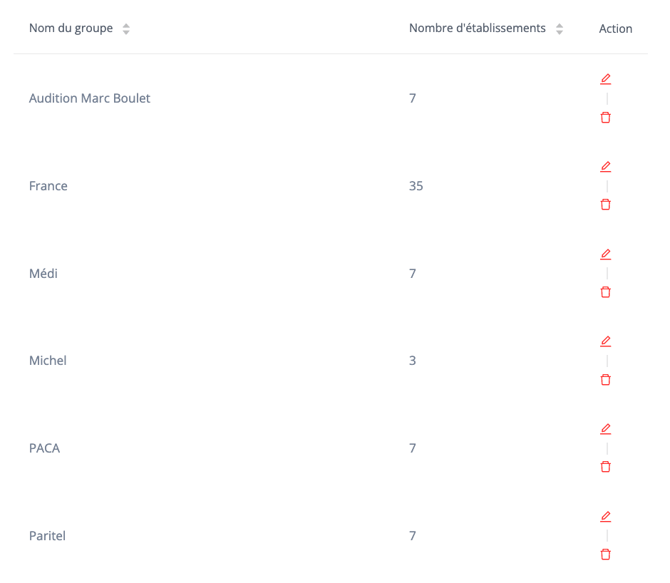Click the 35 establishments count for France
670x583 pixels.
click(x=416, y=186)
